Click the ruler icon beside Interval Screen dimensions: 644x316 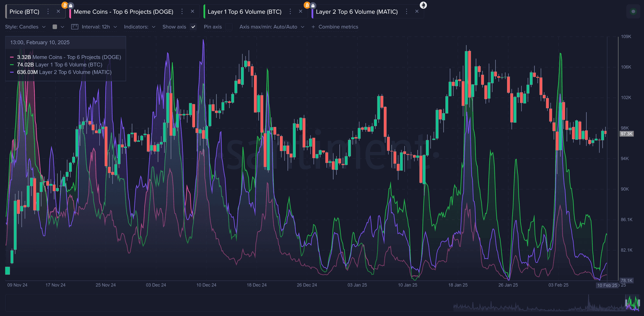coord(75,27)
